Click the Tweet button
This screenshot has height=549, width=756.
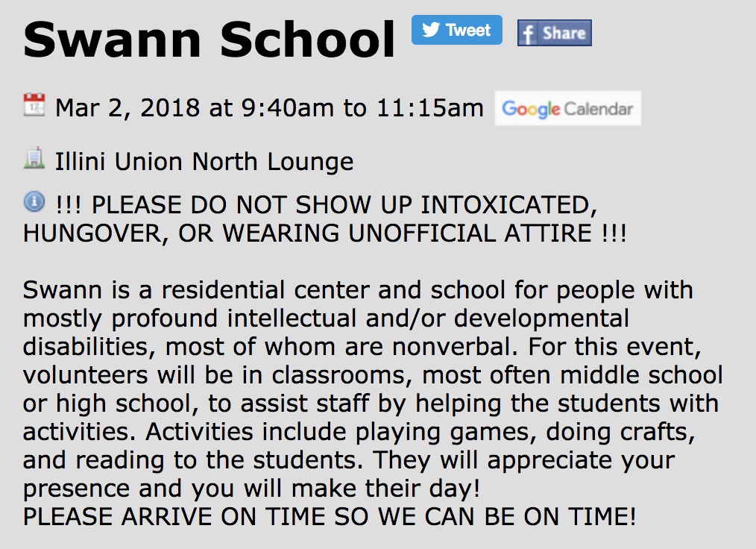(x=457, y=31)
